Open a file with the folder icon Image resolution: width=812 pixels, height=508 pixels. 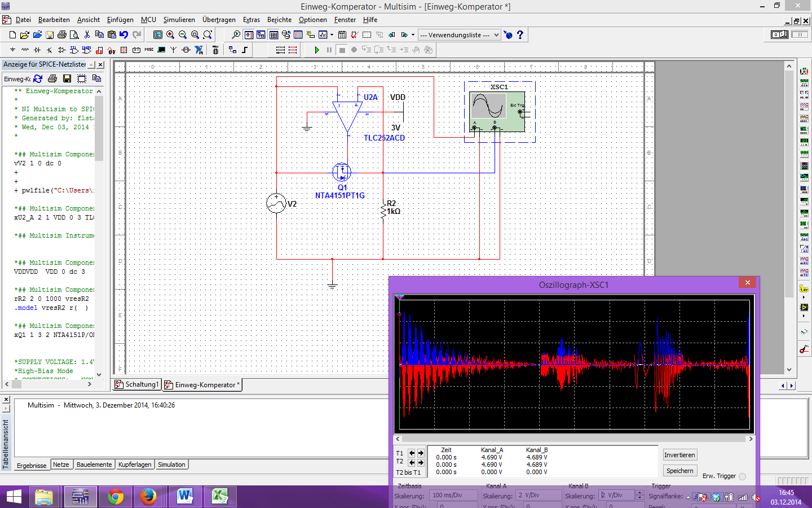[x=25, y=35]
